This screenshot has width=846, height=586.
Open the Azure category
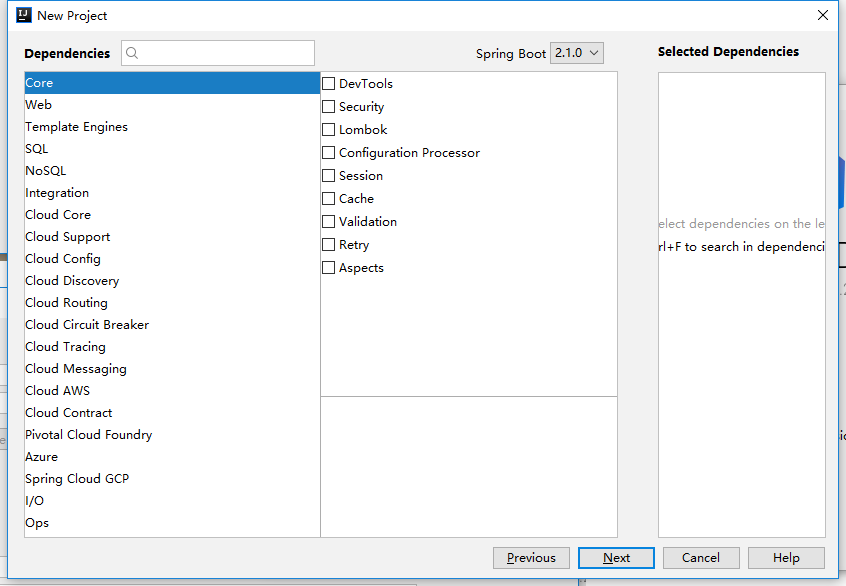172,456
